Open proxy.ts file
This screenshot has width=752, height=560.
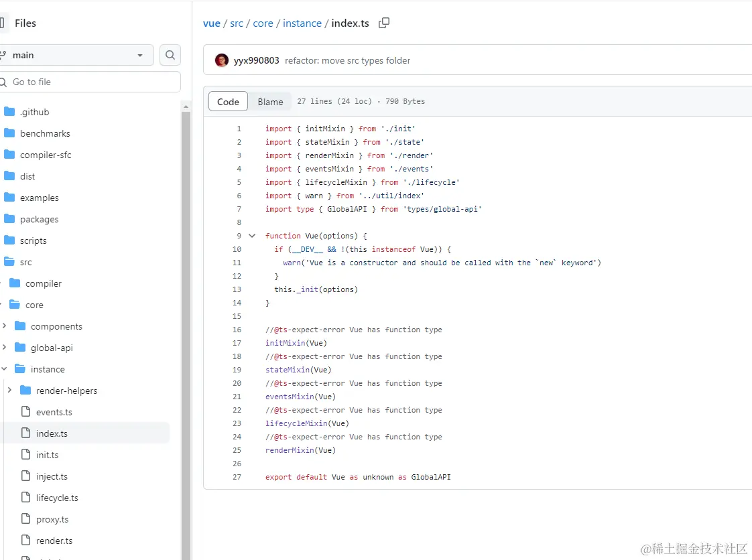point(52,520)
